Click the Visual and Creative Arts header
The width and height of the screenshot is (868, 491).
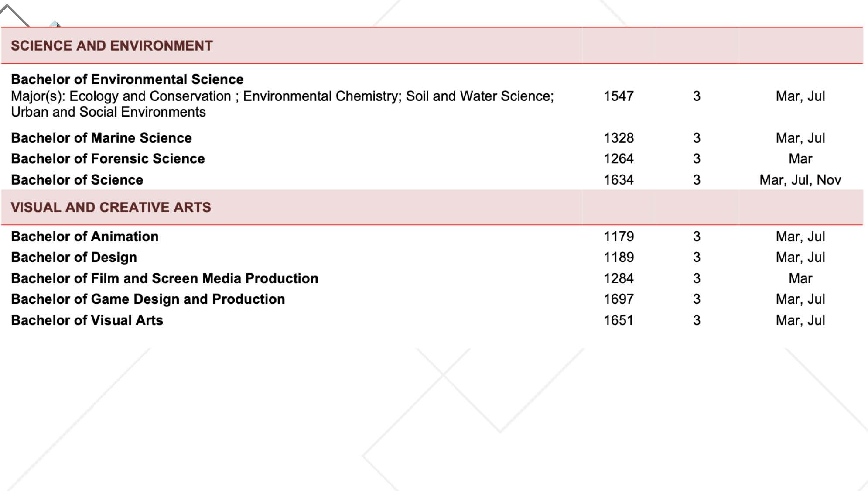(111, 207)
